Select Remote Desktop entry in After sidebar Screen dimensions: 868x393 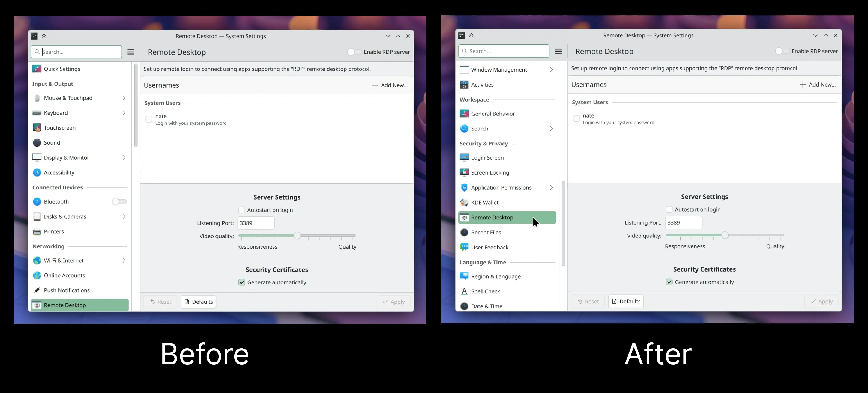(507, 218)
